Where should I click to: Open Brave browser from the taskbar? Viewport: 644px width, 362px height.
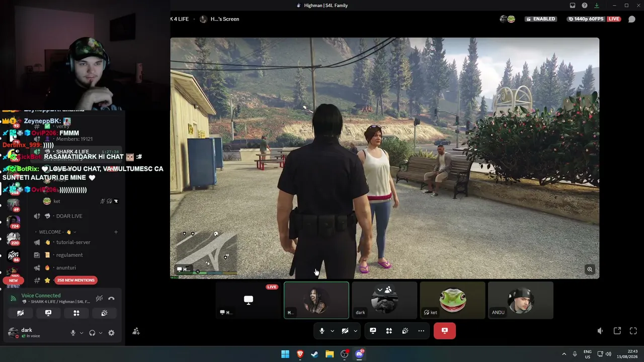click(300, 354)
